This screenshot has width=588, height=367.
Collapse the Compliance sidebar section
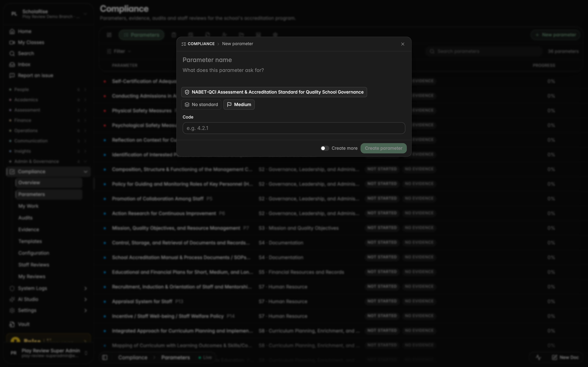pos(85,172)
